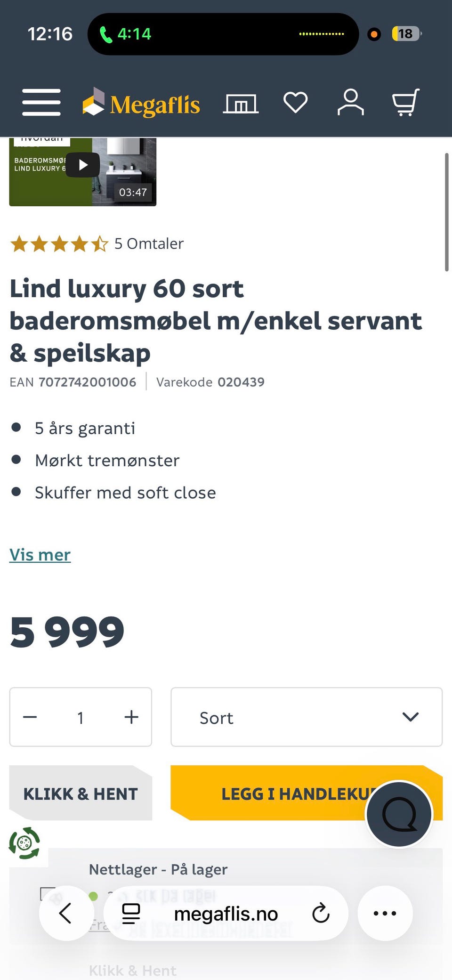
Task: Click the Megaflis logo
Action: pyautogui.click(x=141, y=104)
